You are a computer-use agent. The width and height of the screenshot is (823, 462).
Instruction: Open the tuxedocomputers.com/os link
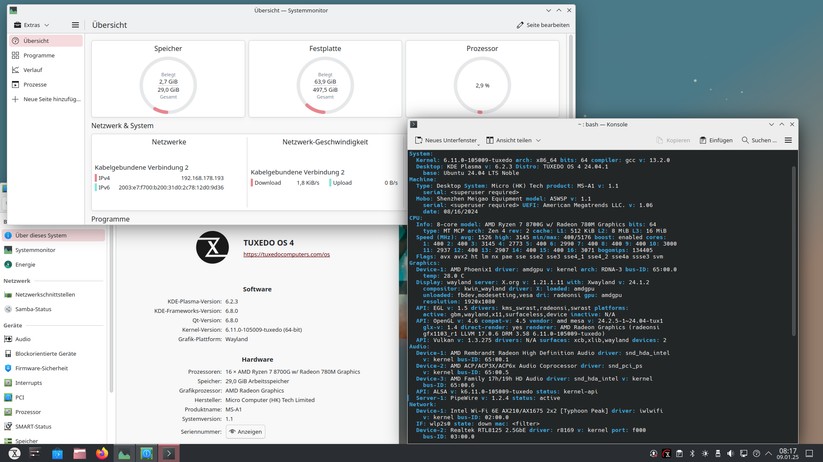click(287, 255)
